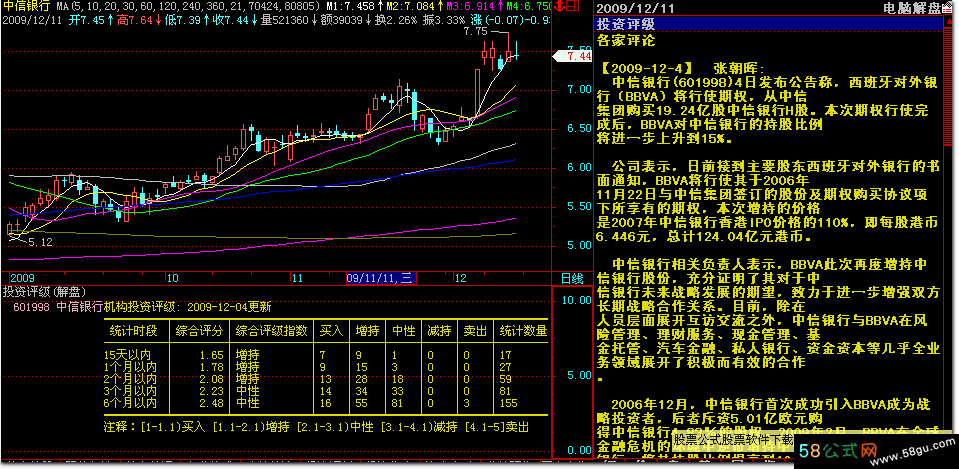Click the 中信银行 stock name label
This screenshot has width=959, height=469.
[x=26, y=7]
